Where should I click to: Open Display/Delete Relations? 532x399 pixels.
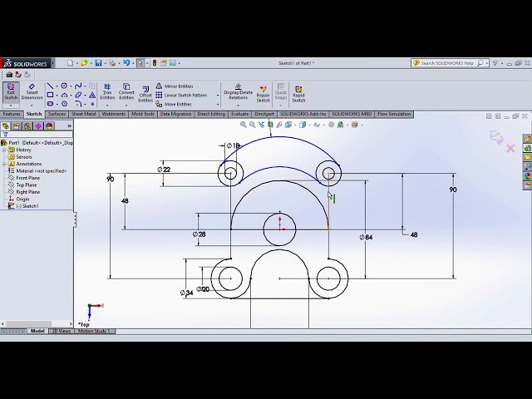(x=239, y=92)
